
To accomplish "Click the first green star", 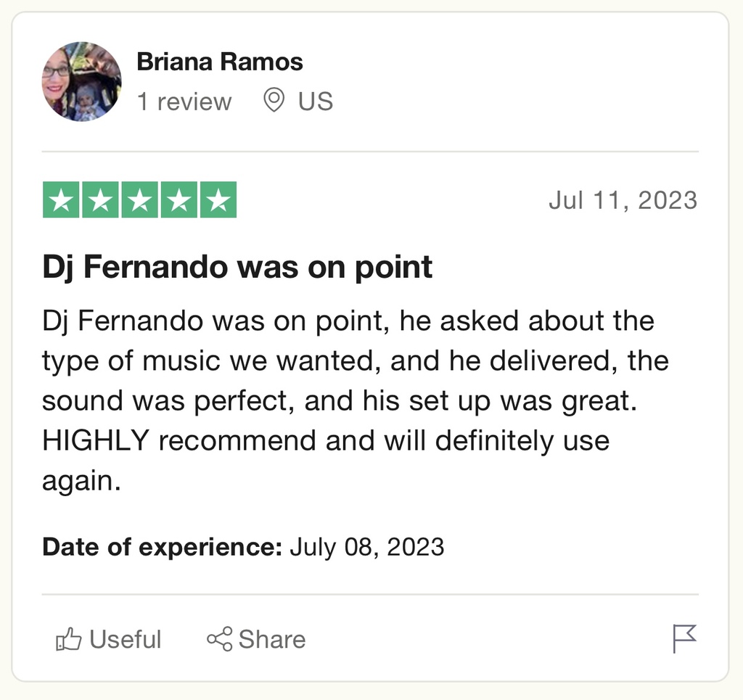I will (x=61, y=199).
